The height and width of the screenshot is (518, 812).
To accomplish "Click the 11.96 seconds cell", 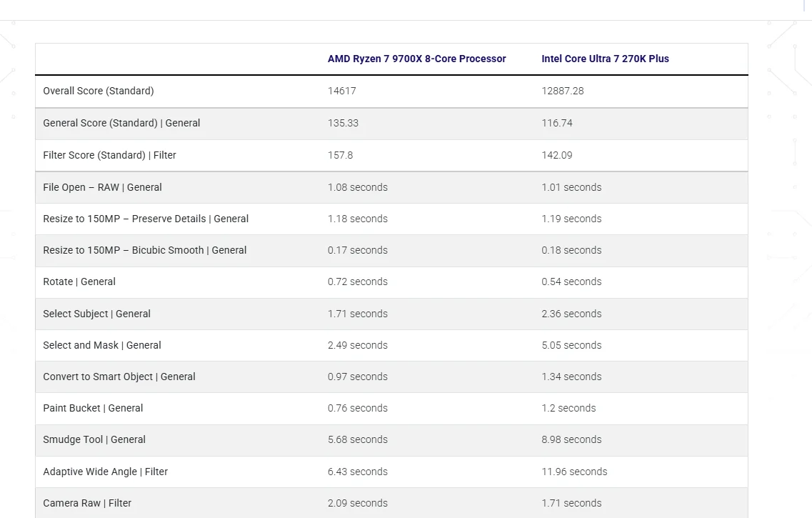I will point(574,472).
